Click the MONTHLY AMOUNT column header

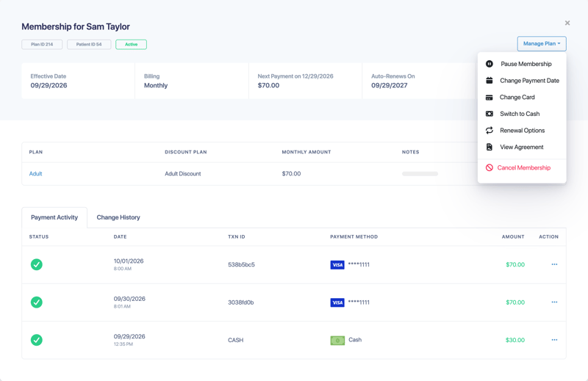click(306, 152)
